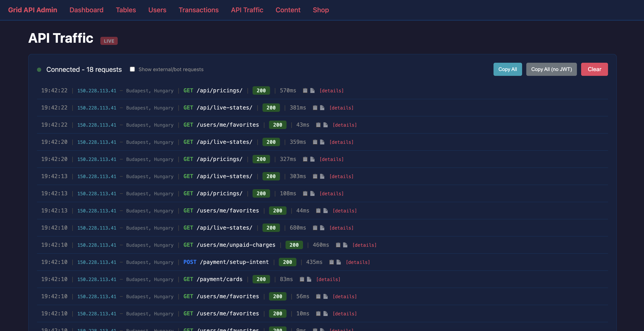
Task: Click document icon in 108ms pricings row
Action: [312, 193]
